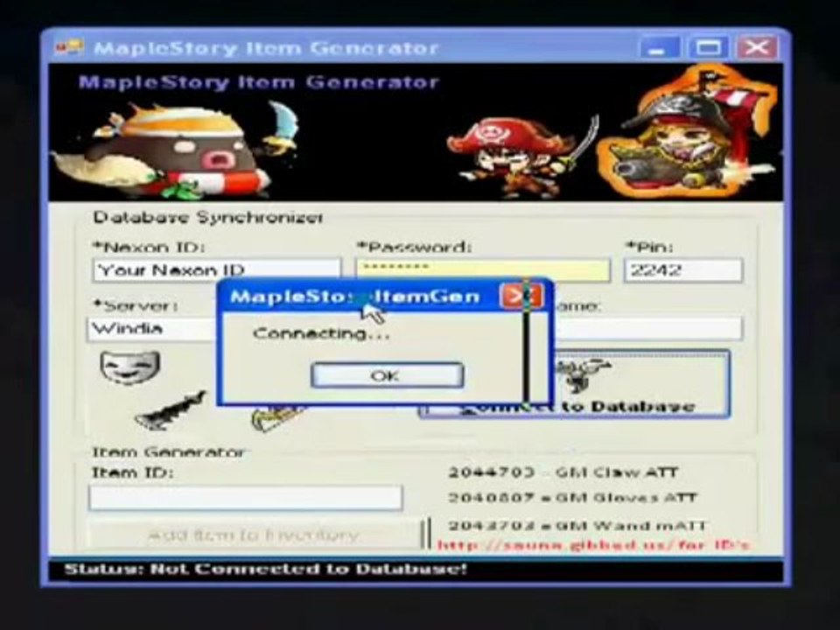Open the Server dropdown showing Windia
This screenshot has width=840, height=630.
(x=152, y=329)
